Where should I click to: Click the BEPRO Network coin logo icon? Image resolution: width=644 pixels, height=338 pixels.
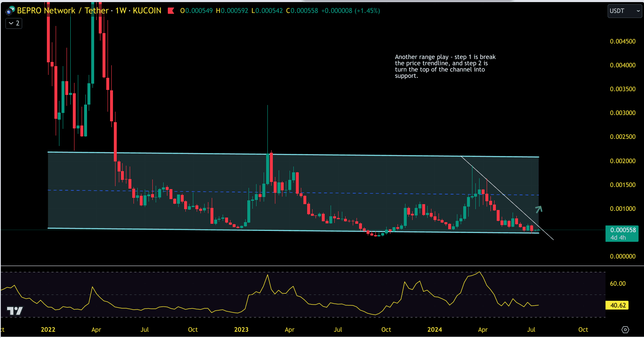[10, 10]
